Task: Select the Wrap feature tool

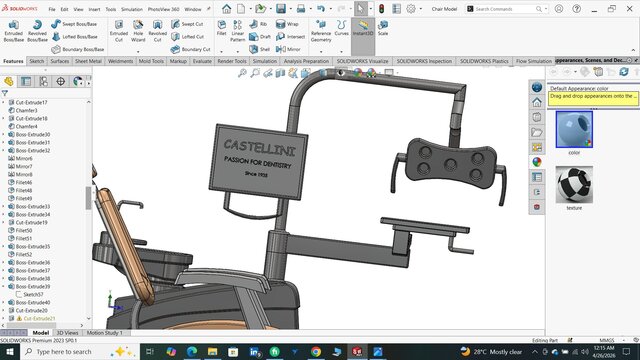Action: point(287,24)
